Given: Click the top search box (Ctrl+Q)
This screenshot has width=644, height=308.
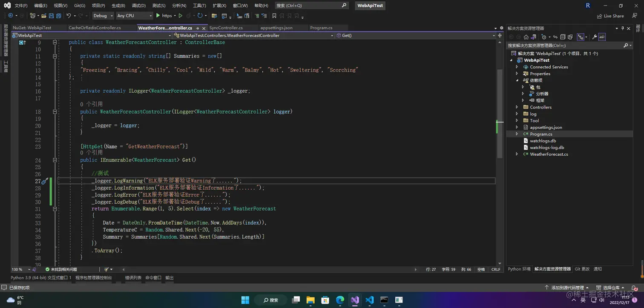Looking at the screenshot, I should point(311,6).
